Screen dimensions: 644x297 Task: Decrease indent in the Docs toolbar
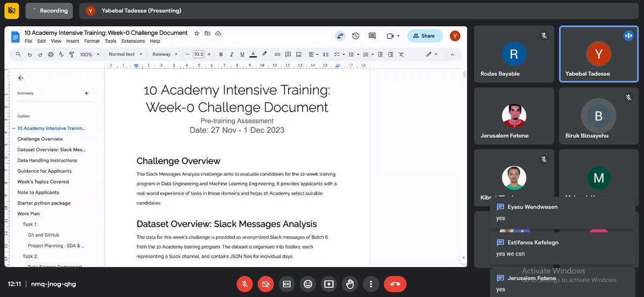coord(380,54)
